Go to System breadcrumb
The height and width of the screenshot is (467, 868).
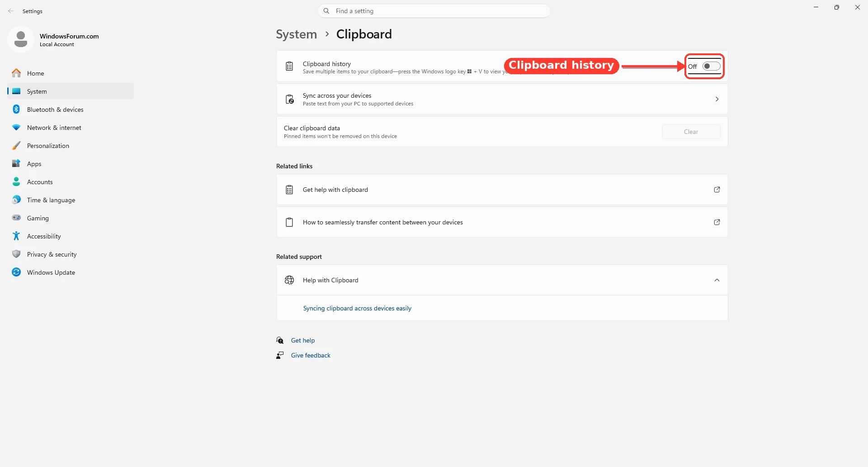(x=297, y=34)
